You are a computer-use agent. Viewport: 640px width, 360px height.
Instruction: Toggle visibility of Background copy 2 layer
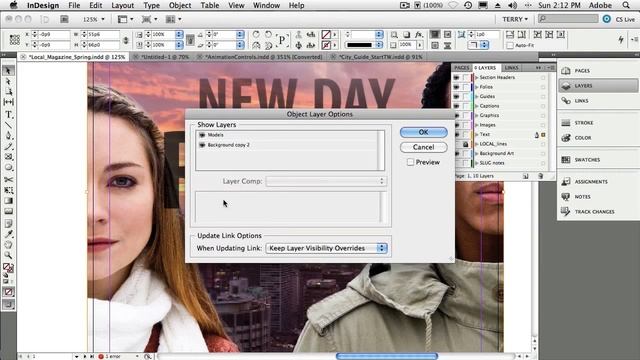point(202,145)
